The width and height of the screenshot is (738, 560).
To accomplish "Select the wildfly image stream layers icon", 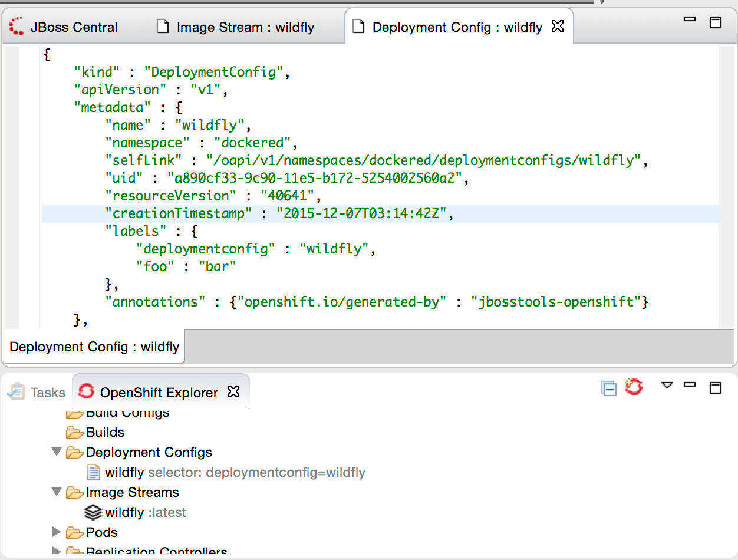I will (93, 512).
